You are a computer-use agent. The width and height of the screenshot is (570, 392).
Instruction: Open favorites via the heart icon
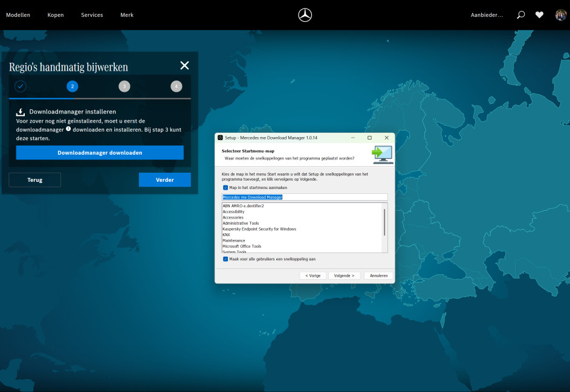539,15
